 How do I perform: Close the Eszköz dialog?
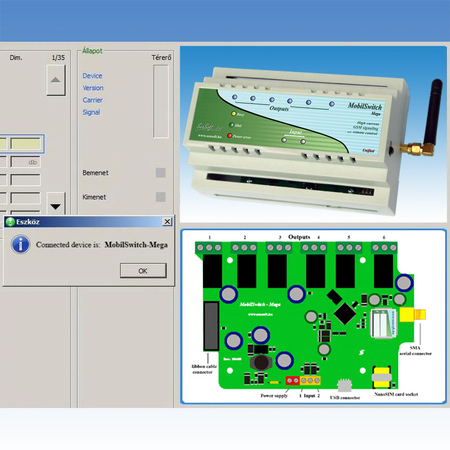pyautogui.click(x=167, y=222)
